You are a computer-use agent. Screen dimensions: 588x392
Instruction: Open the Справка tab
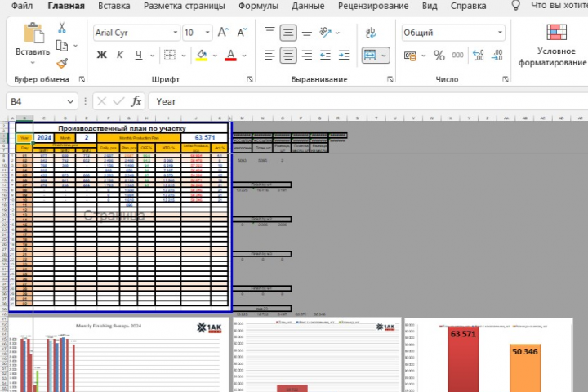point(469,6)
